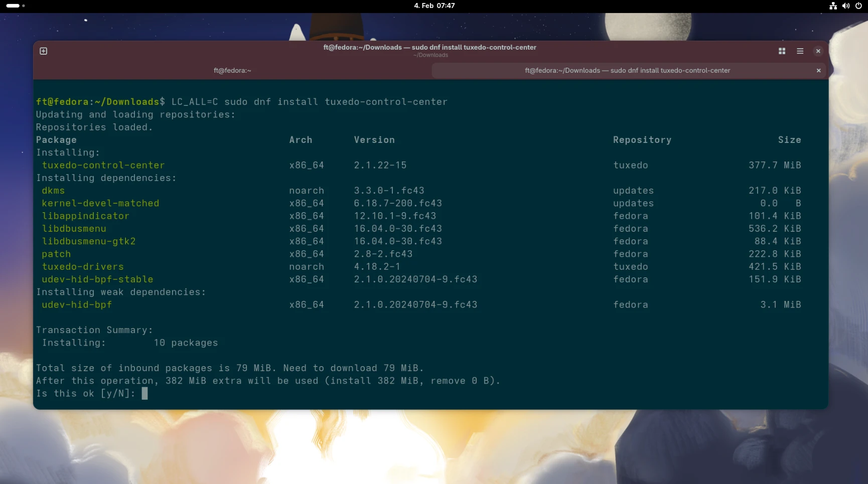Click the '10 packages' text

[x=186, y=343]
